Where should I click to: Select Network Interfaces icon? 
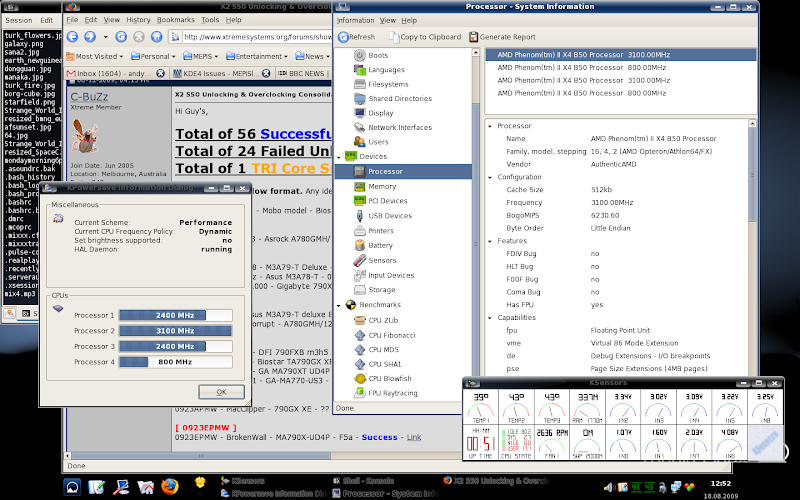[x=360, y=128]
